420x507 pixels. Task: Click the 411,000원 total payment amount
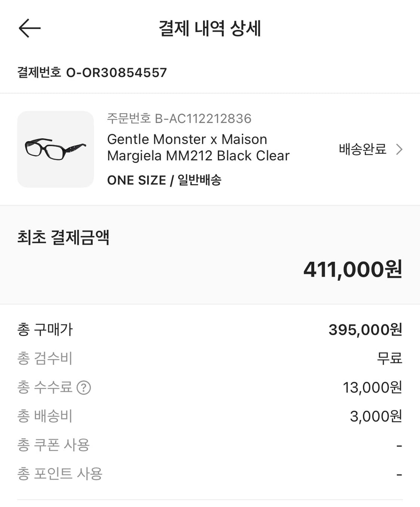pyautogui.click(x=352, y=270)
